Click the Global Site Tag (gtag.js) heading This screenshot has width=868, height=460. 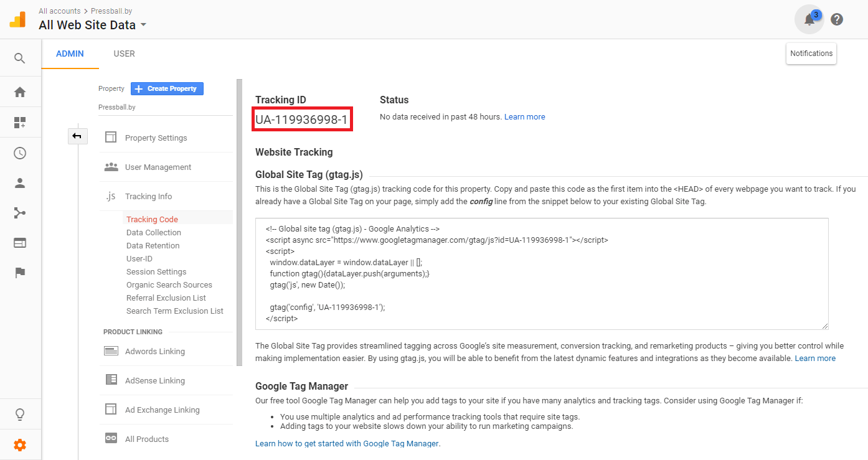coord(309,175)
